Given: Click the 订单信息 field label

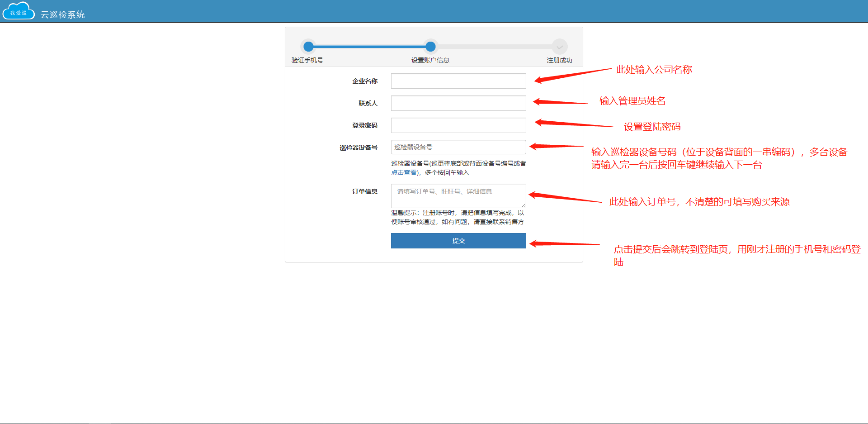Looking at the screenshot, I should pyautogui.click(x=365, y=191).
